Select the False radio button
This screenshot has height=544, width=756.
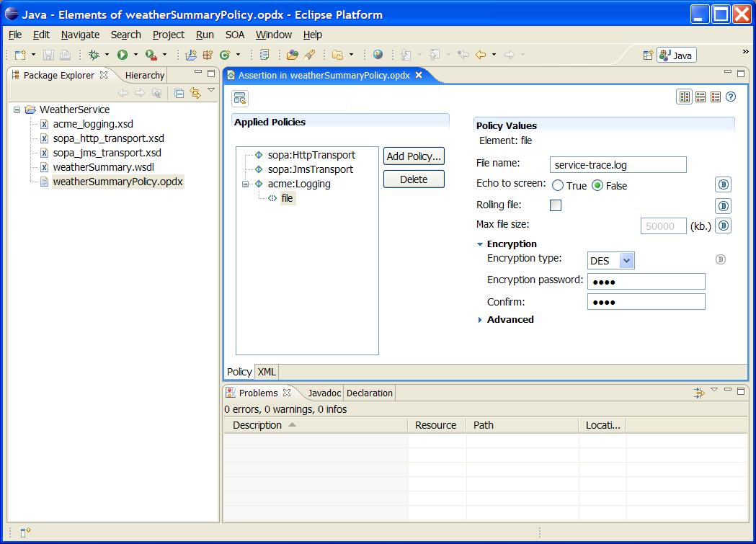pos(597,185)
